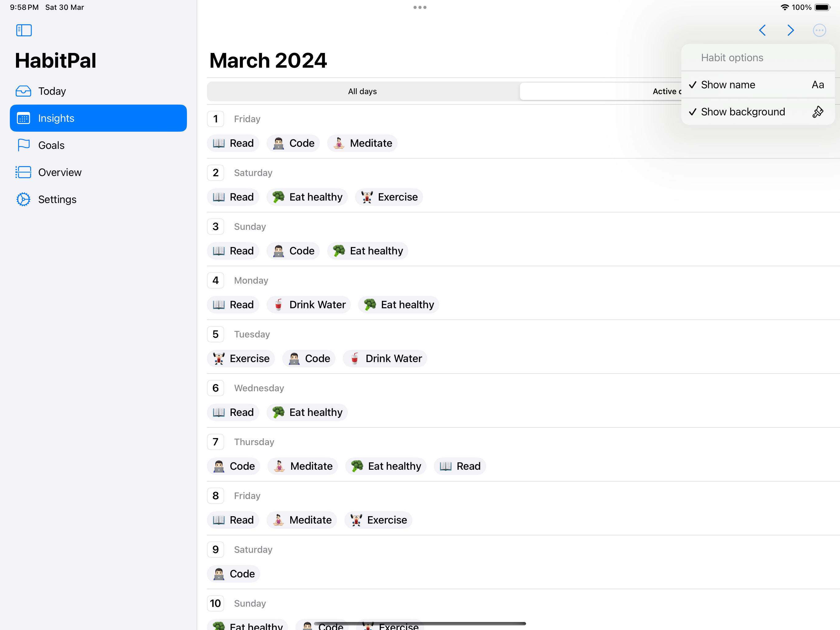Click the paintbrush icon beside Show background
Image resolution: width=840 pixels, height=630 pixels.
pyautogui.click(x=818, y=112)
